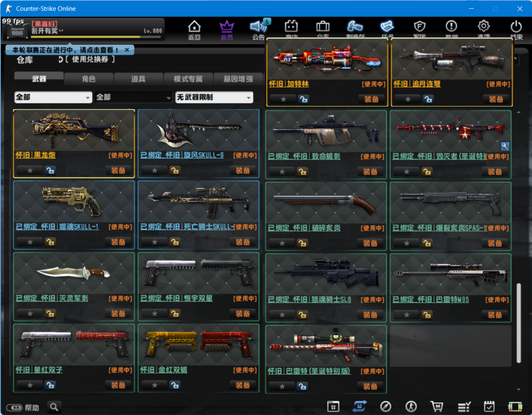Open the 公告 announcements speaker icon
532x415 pixels.
pos(258,27)
